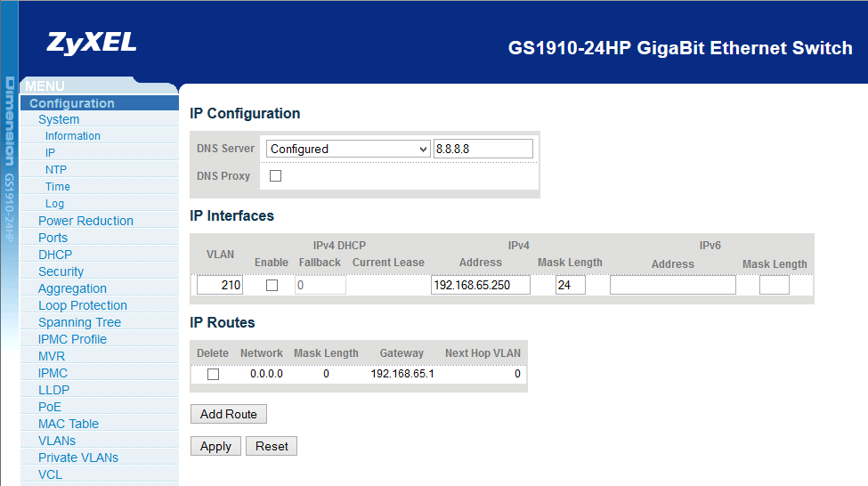This screenshot has height=486, width=868.
Task: Open the Loop Protection page
Action: [83, 305]
